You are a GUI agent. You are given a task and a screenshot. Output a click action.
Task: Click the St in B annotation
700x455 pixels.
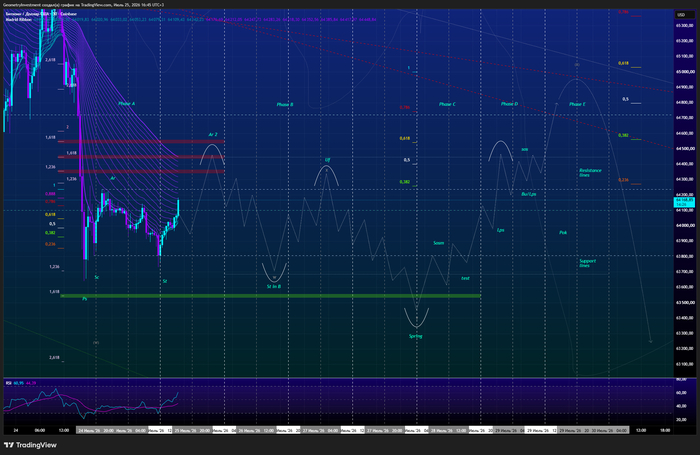pyautogui.click(x=274, y=286)
